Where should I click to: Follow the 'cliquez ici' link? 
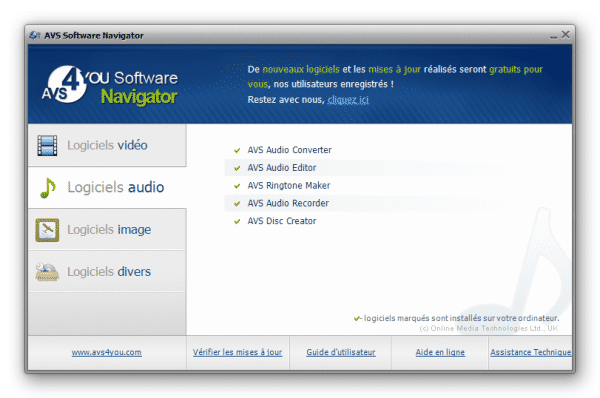click(x=348, y=100)
